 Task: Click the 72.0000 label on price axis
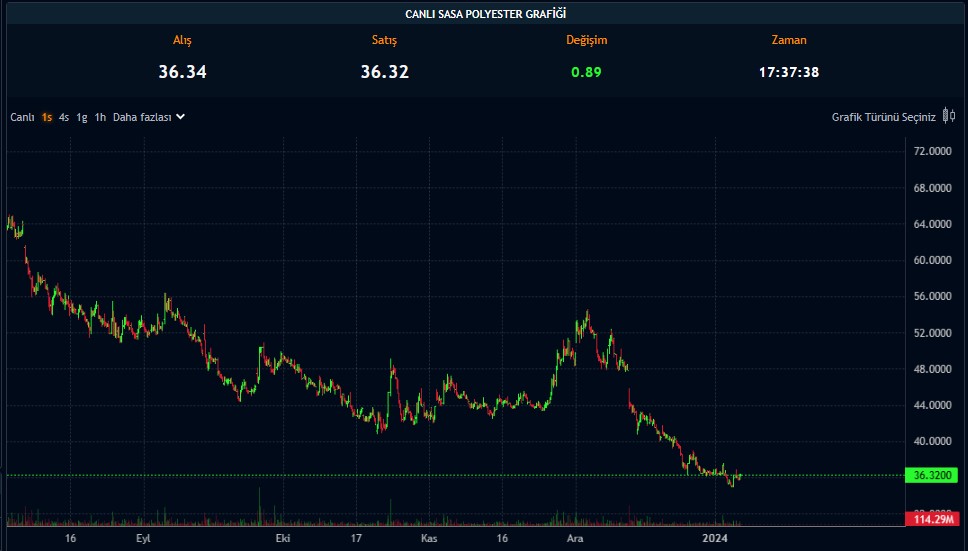pyautogui.click(x=932, y=151)
